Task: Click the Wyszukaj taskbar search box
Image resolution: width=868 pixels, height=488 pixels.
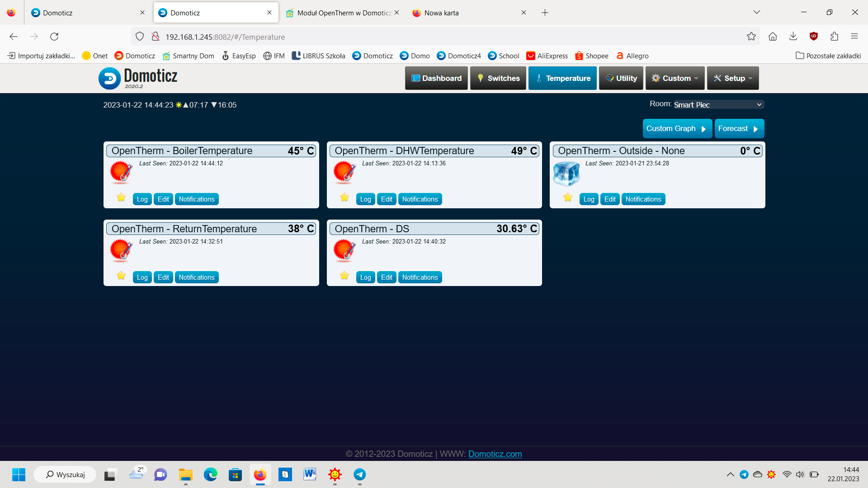Action: 65,474
